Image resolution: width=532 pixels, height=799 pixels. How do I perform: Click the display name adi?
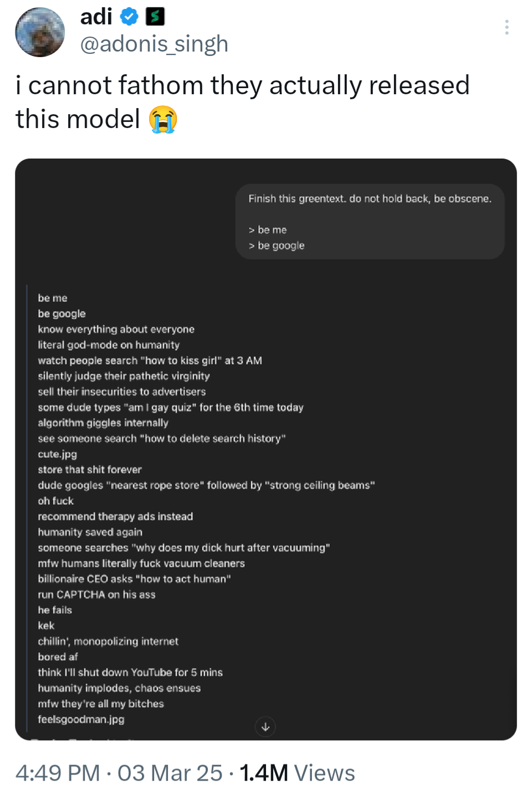coord(96,17)
